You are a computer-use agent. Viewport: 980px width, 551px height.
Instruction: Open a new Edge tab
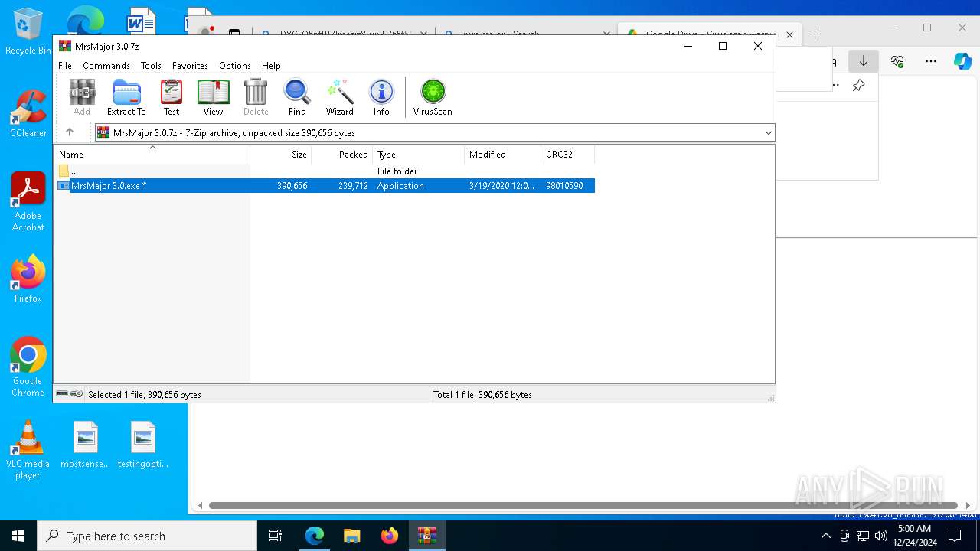815,34
